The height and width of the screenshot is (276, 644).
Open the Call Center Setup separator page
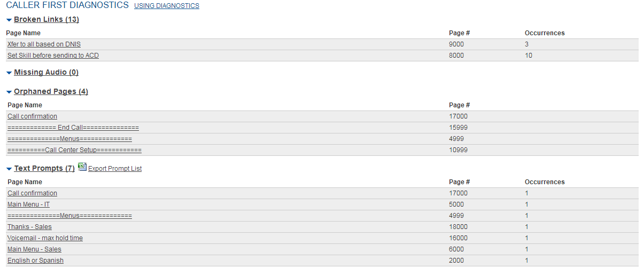pos(74,150)
